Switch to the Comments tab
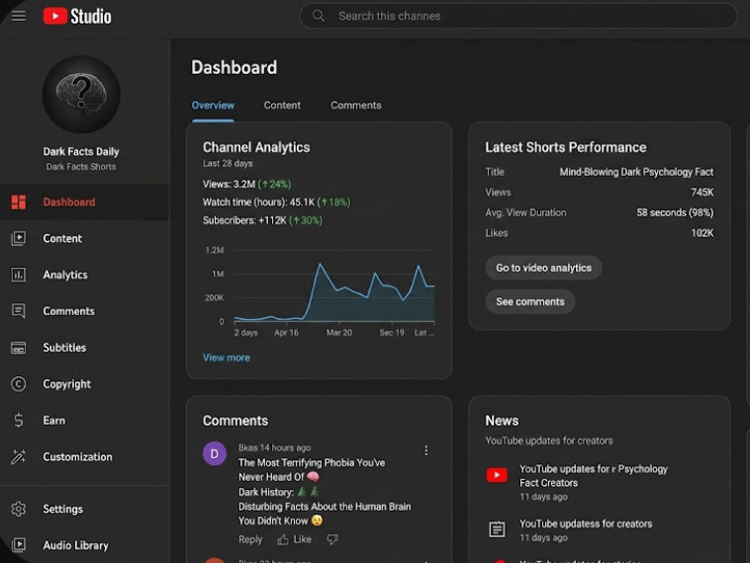This screenshot has width=750, height=563. click(x=356, y=106)
